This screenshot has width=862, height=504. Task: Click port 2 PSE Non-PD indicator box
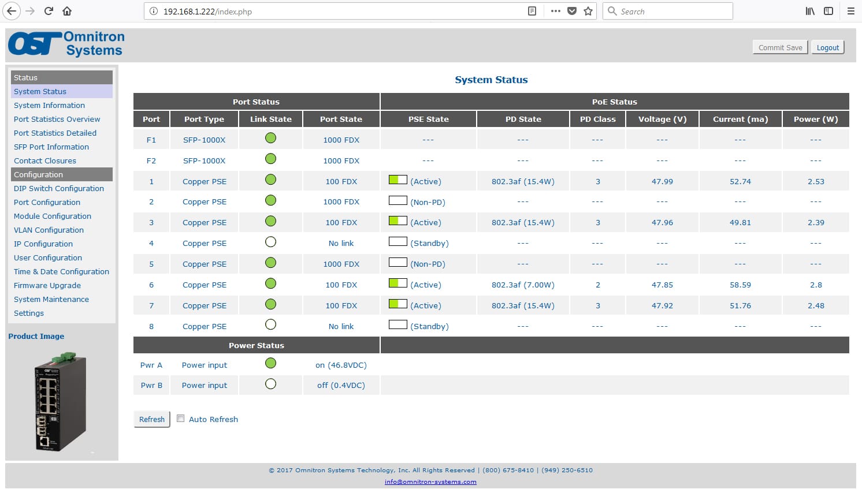point(398,200)
